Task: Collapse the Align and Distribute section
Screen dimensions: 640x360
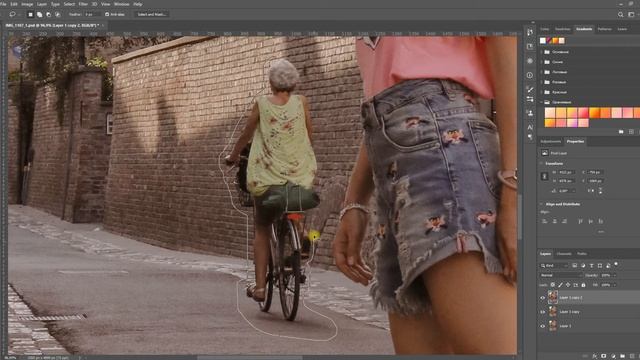Action: pyautogui.click(x=542, y=204)
